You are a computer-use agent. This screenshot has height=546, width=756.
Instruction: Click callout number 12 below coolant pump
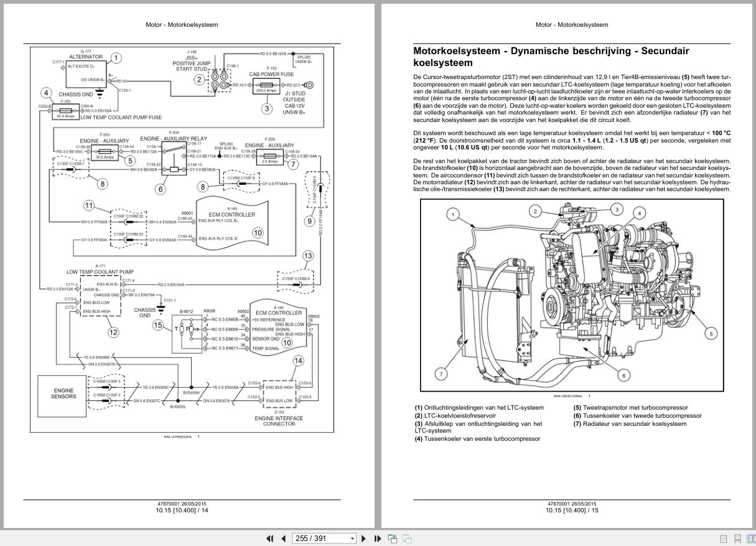(x=113, y=332)
